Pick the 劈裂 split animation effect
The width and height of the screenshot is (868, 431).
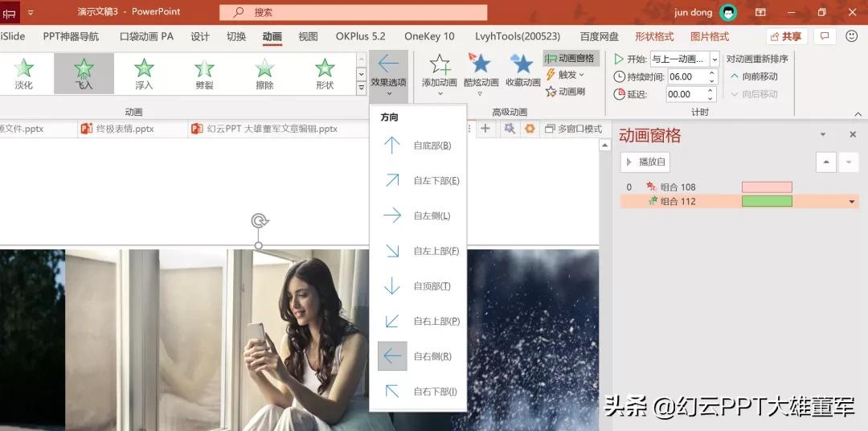click(204, 74)
